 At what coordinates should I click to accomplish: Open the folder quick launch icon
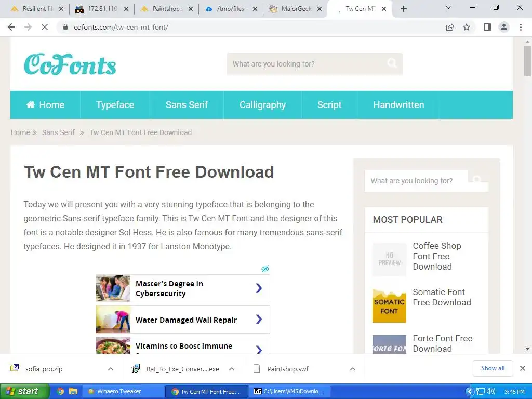pos(73,392)
